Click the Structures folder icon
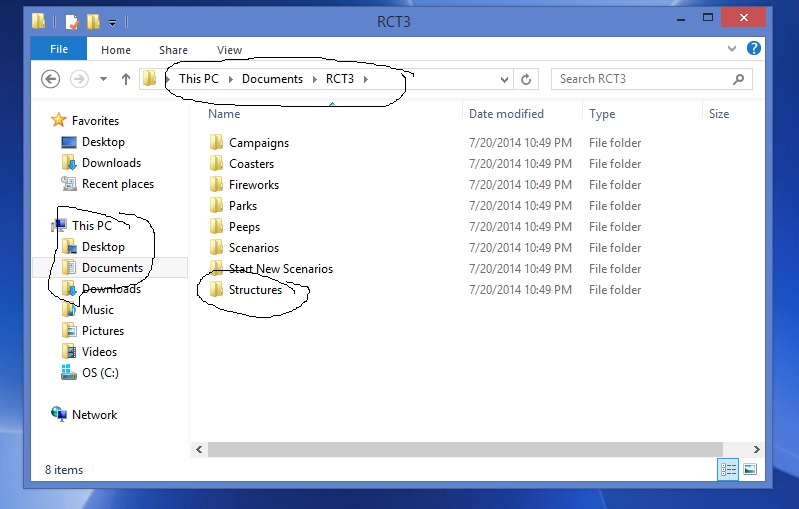Image resolution: width=799 pixels, height=509 pixels. (216, 290)
